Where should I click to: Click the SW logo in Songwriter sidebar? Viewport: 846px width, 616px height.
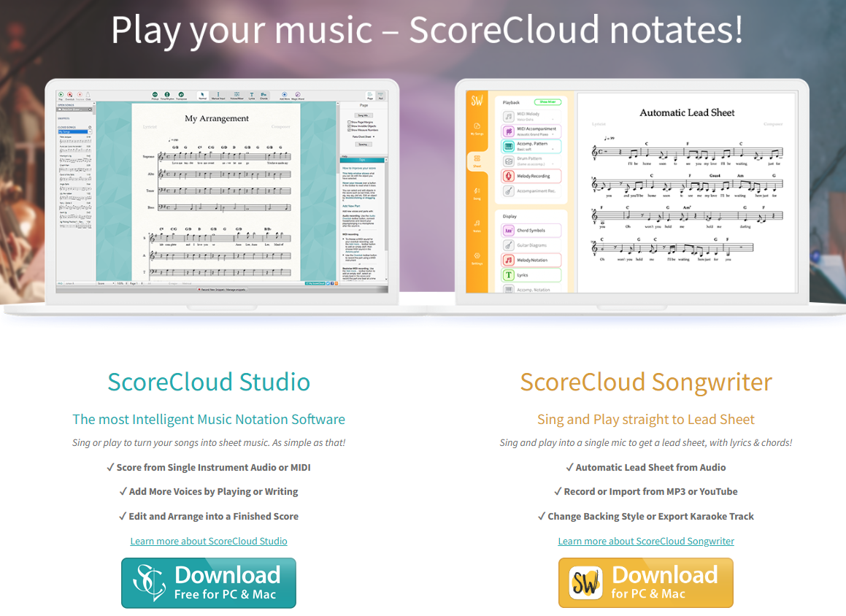477,100
